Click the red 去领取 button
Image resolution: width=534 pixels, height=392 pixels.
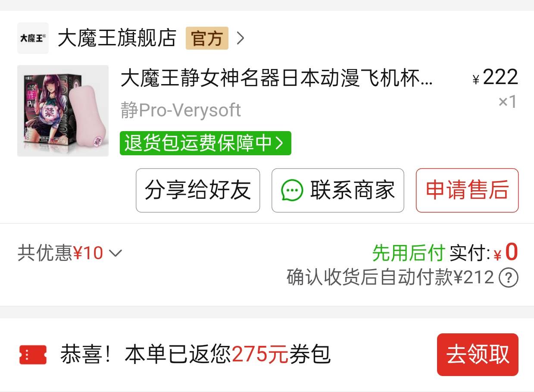[x=478, y=354]
